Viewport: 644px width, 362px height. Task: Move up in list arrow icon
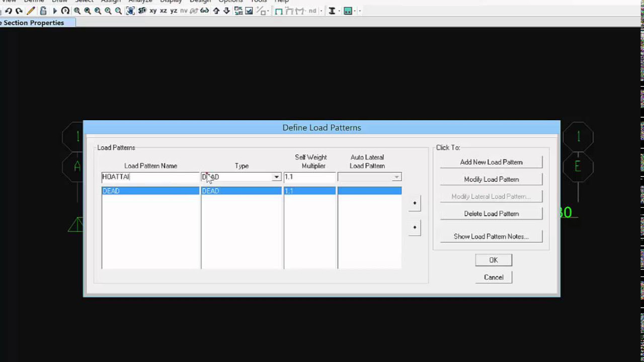[x=216, y=11]
